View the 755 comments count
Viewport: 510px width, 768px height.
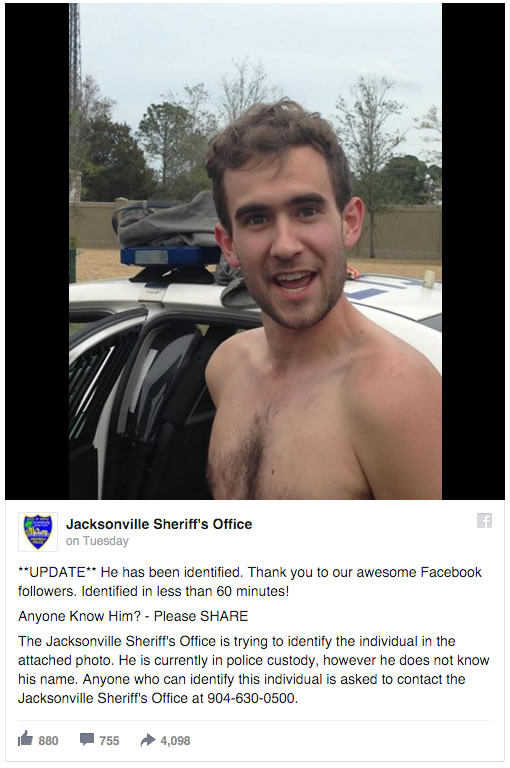pos(109,741)
